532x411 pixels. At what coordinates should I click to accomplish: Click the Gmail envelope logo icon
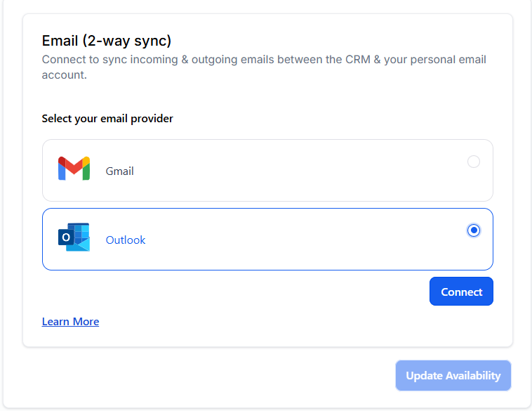(x=74, y=169)
